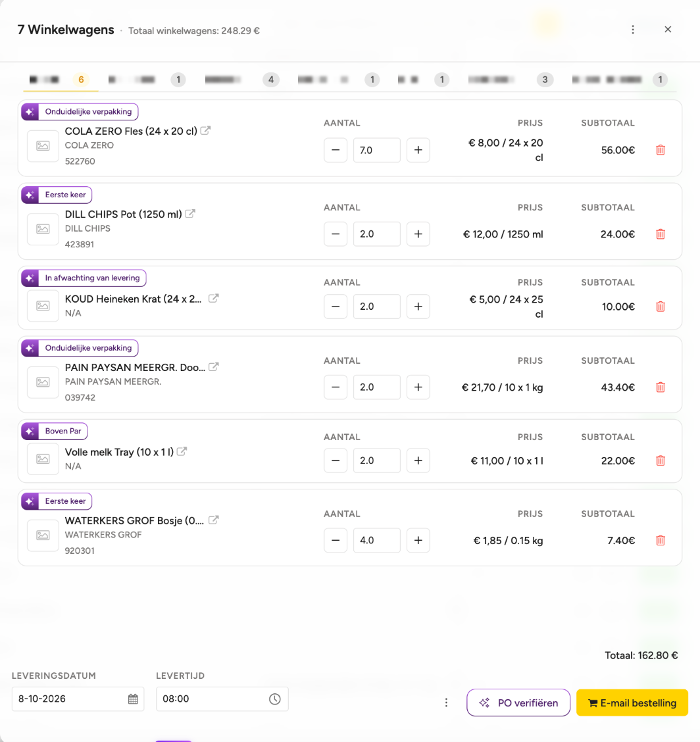Click the PO verifiëren button
Viewport: 700px width, 742px height.
pos(518,703)
